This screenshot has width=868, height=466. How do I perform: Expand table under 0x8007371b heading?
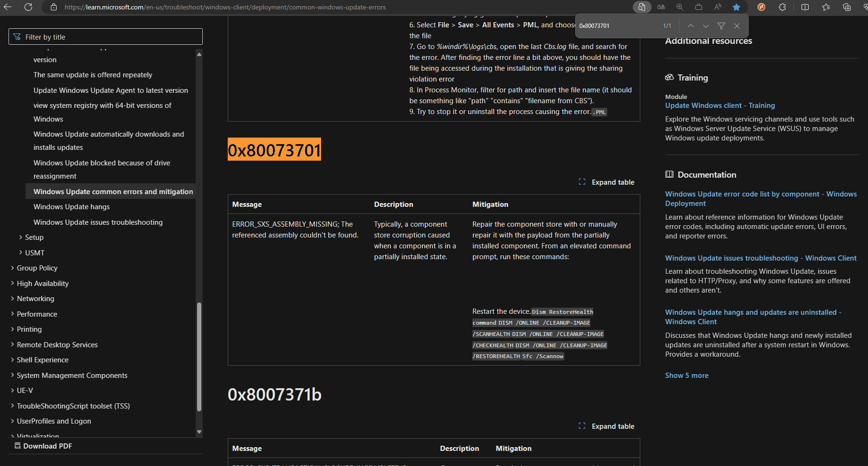click(606, 426)
